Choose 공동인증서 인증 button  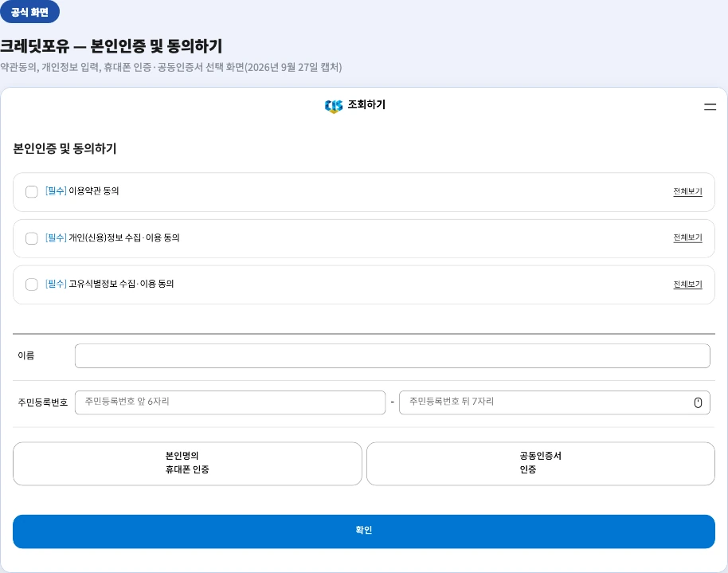pos(541,463)
